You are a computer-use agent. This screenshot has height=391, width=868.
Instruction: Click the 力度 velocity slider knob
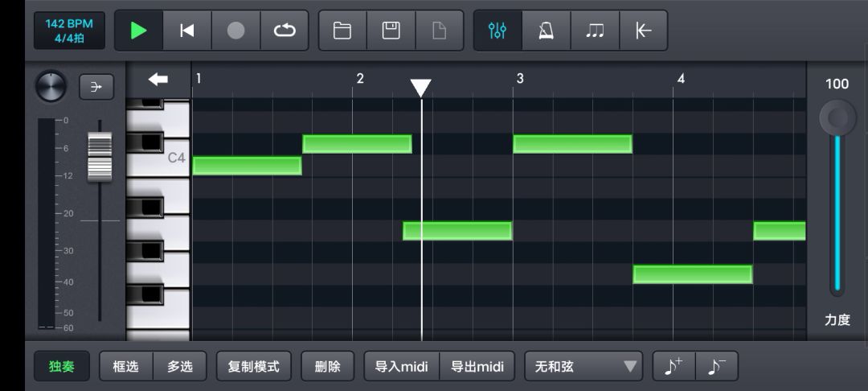837,119
